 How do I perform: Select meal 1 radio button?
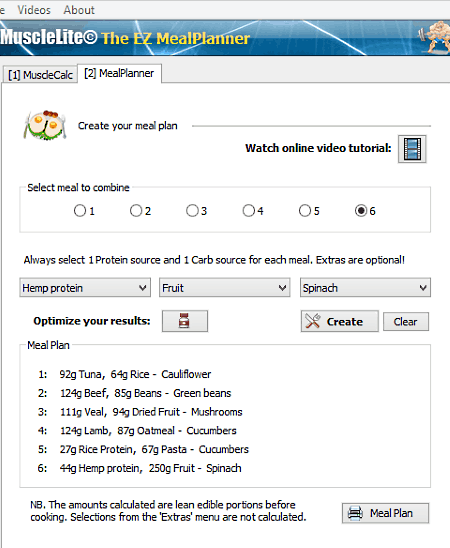80,211
